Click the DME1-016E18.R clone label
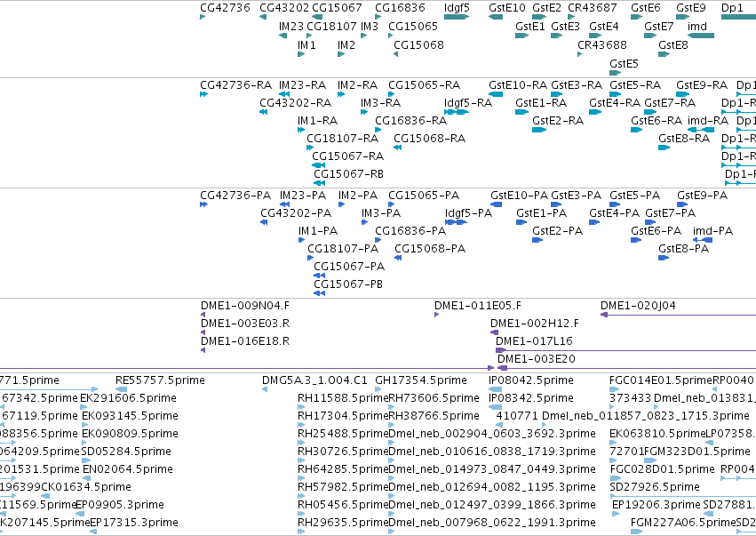 pos(245,341)
